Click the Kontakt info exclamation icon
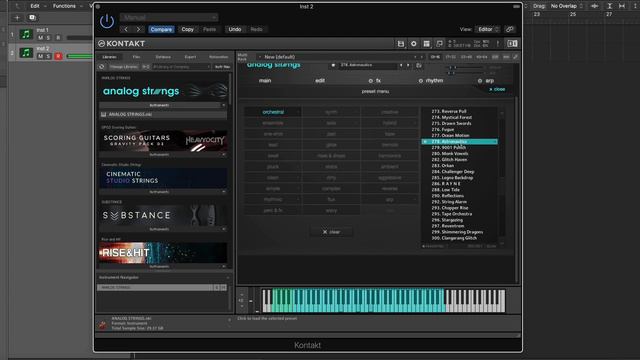Image resolution: width=640 pixels, height=360 pixels. [x=498, y=44]
